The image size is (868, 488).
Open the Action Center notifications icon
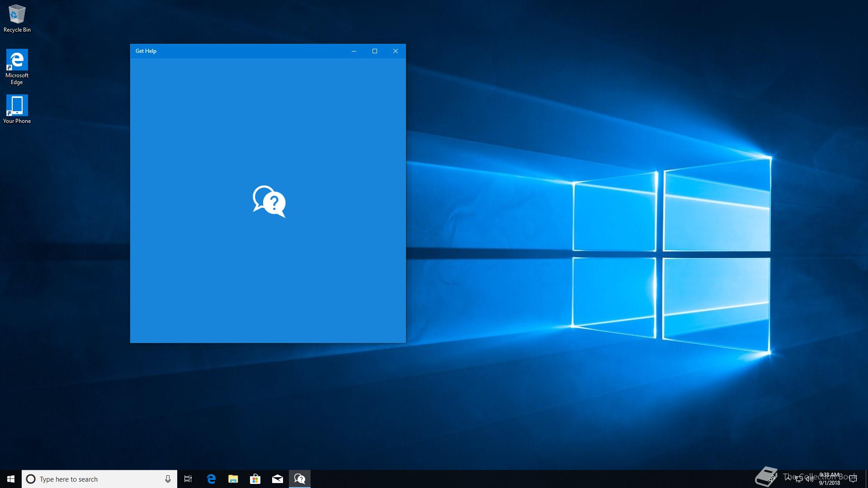[853, 479]
